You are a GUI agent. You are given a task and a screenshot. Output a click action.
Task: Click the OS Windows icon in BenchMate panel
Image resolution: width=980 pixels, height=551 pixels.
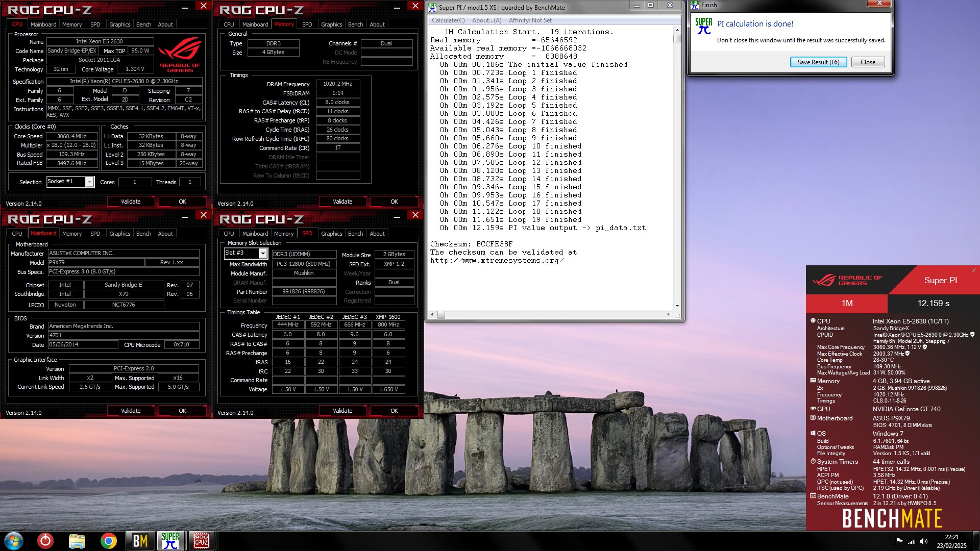(x=813, y=433)
